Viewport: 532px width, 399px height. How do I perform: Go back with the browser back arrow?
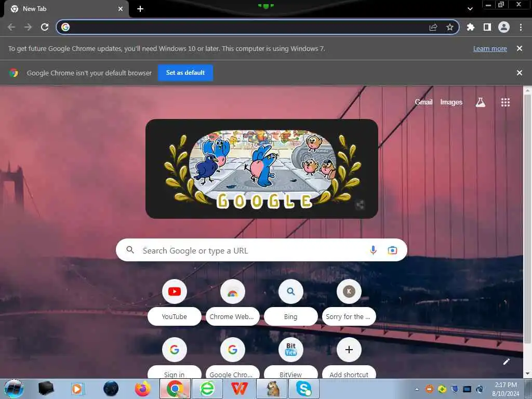click(x=11, y=27)
